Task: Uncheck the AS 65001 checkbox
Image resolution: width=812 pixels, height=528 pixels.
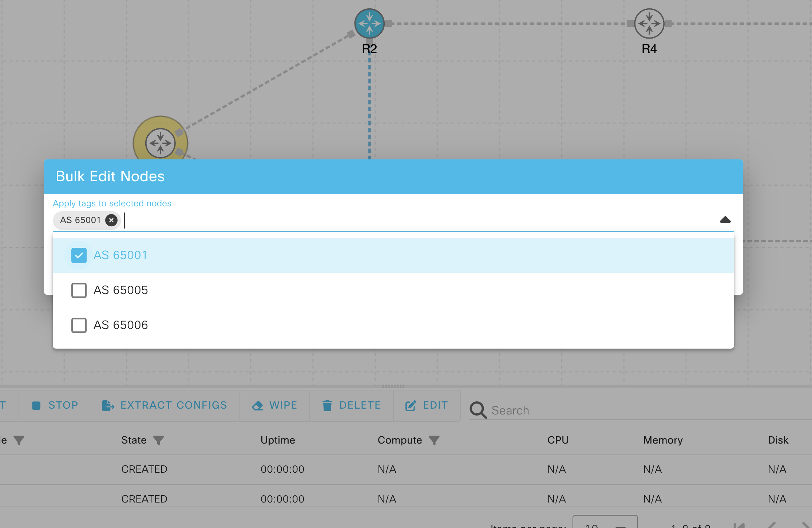Action: pyautogui.click(x=79, y=255)
